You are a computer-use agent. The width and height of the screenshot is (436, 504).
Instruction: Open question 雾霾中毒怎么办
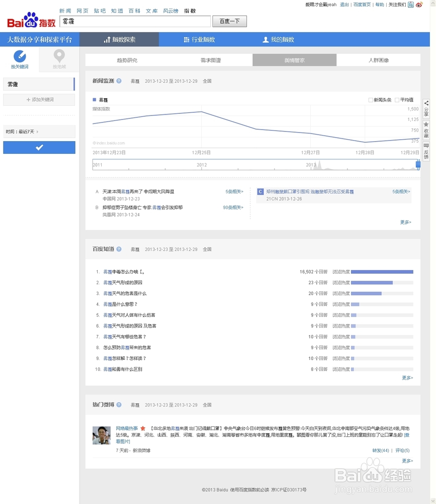[x=124, y=272]
